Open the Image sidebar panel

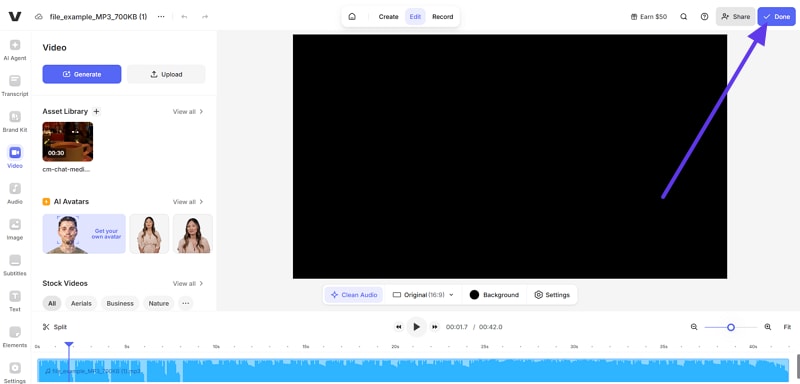pyautogui.click(x=15, y=229)
